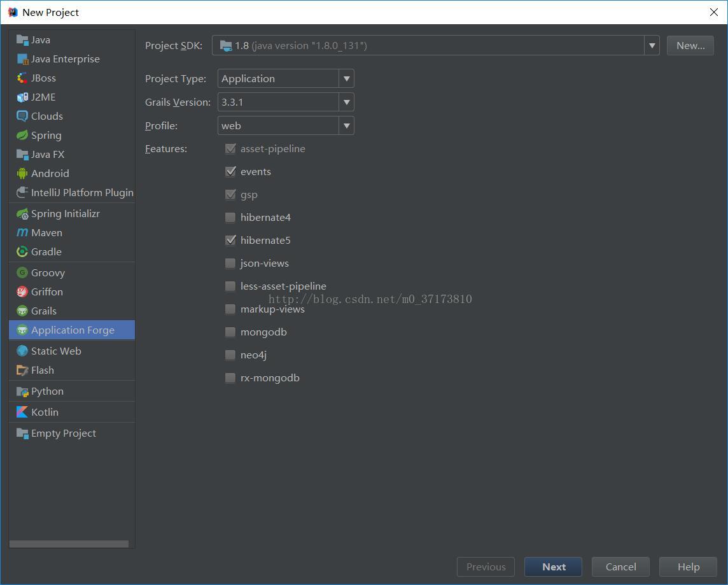The width and height of the screenshot is (728, 585).
Task: Uncheck the events feature checkbox
Action: click(x=230, y=171)
